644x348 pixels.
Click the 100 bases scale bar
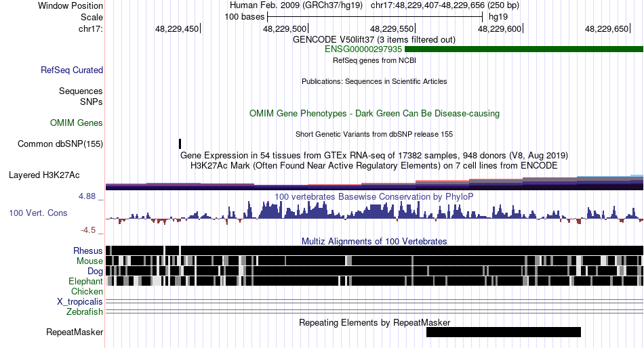pos(375,17)
